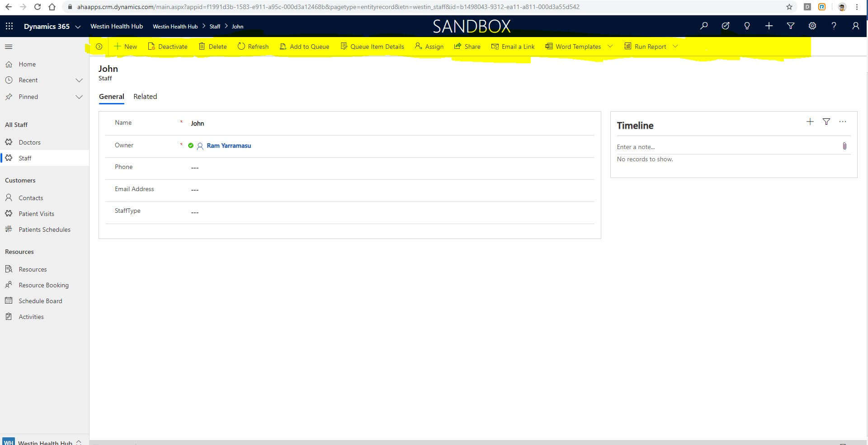Delete the staff record
The image size is (868, 445).
pyautogui.click(x=213, y=47)
